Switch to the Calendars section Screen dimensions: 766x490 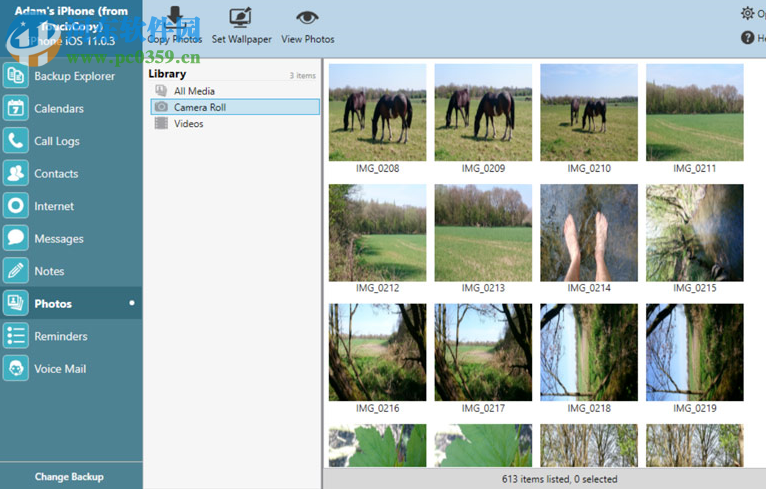coord(59,108)
